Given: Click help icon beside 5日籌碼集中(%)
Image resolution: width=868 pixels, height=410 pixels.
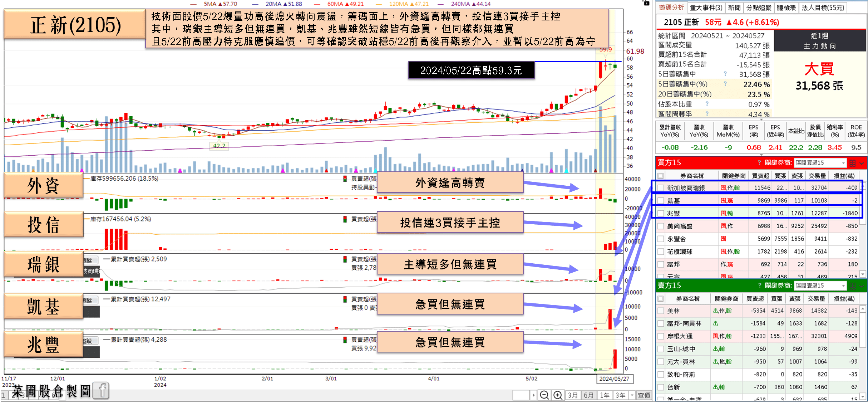Looking at the screenshot, I should click(725, 84).
